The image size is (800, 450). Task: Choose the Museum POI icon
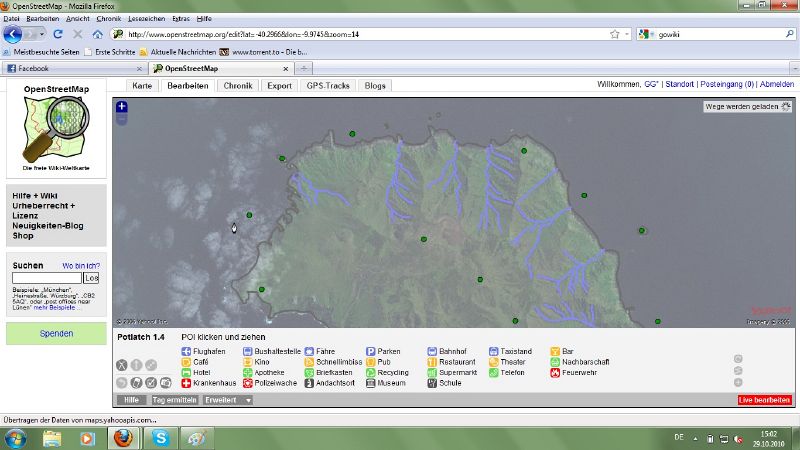click(x=370, y=383)
